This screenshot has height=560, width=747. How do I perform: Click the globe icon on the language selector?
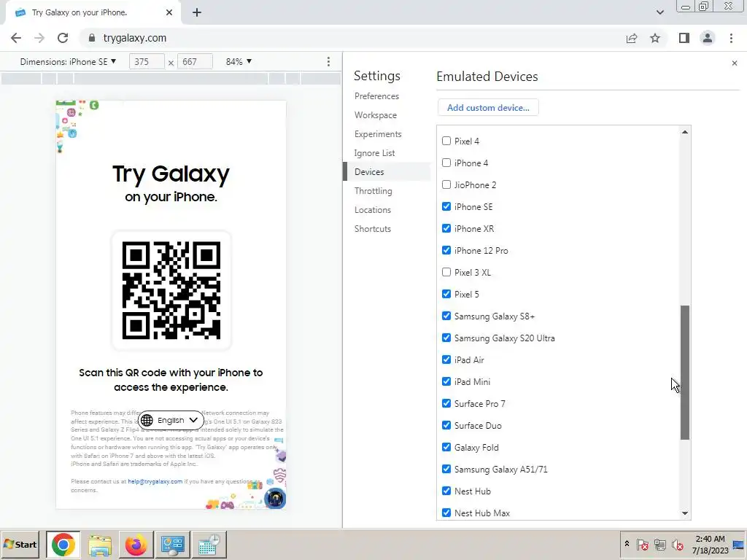pyautogui.click(x=147, y=420)
